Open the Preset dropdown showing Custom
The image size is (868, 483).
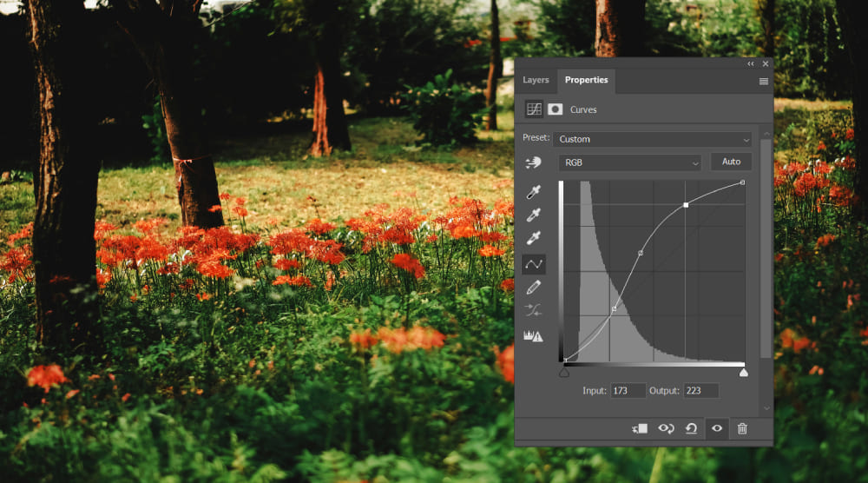tap(653, 139)
